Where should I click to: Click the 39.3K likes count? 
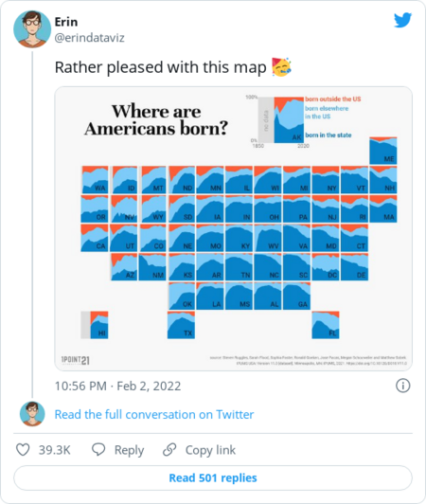point(54,450)
